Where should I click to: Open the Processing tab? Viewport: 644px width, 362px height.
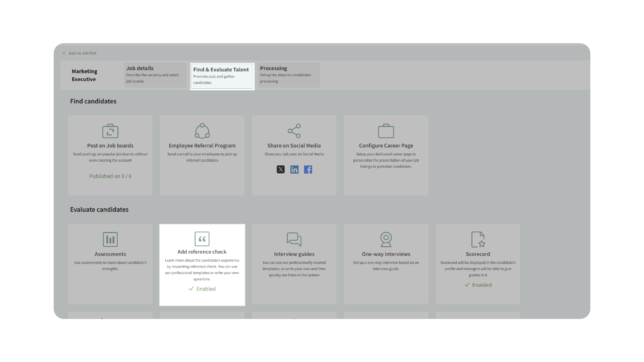pos(289,75)
